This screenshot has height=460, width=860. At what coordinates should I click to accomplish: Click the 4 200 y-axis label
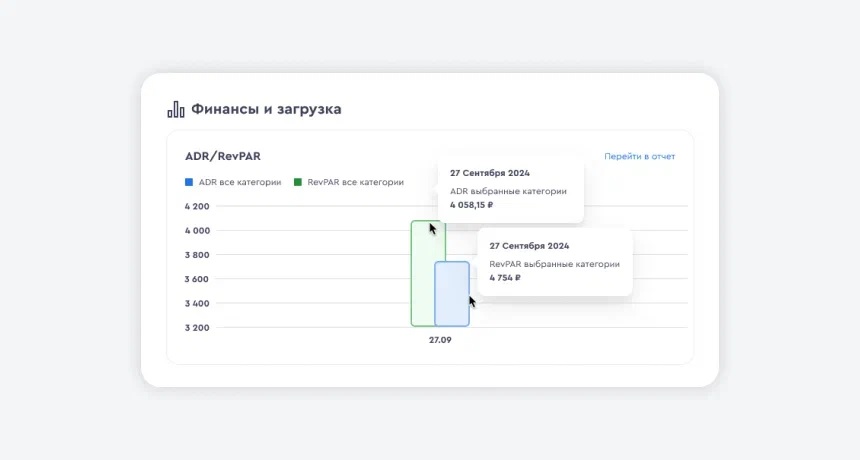[197, 207]
